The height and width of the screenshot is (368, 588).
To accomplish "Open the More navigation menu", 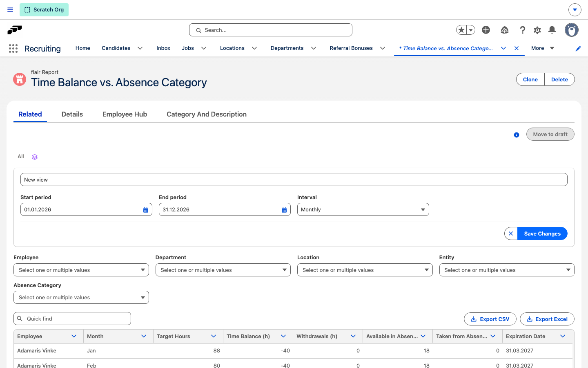I will pyautogui.click(x=543, y=48).
